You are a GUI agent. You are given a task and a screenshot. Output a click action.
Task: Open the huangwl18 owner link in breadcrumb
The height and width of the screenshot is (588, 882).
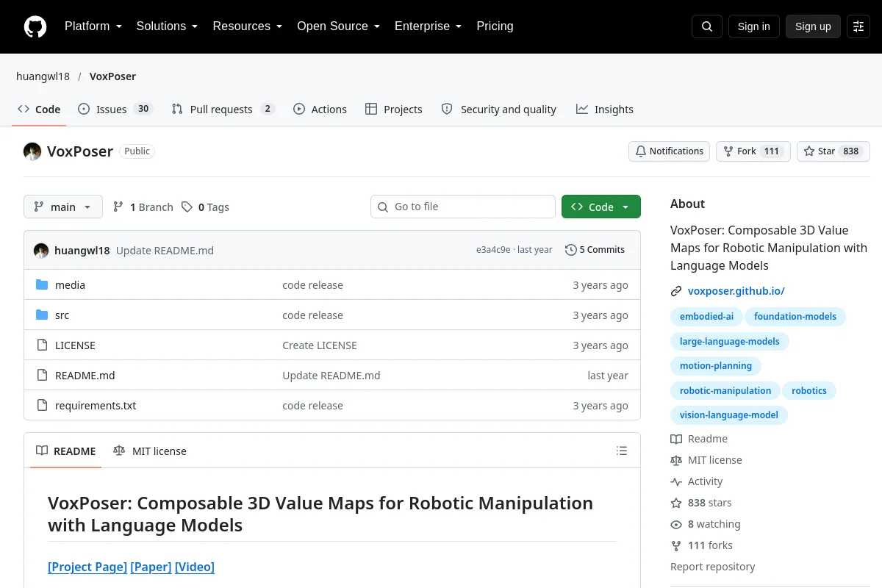43,76
